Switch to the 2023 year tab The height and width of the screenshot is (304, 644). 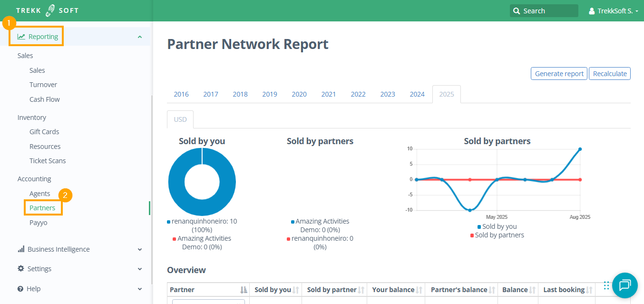click(388, 94)
